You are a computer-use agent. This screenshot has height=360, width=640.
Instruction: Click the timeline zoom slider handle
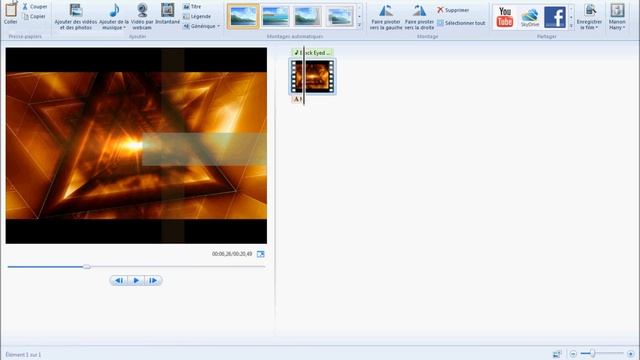592,353
